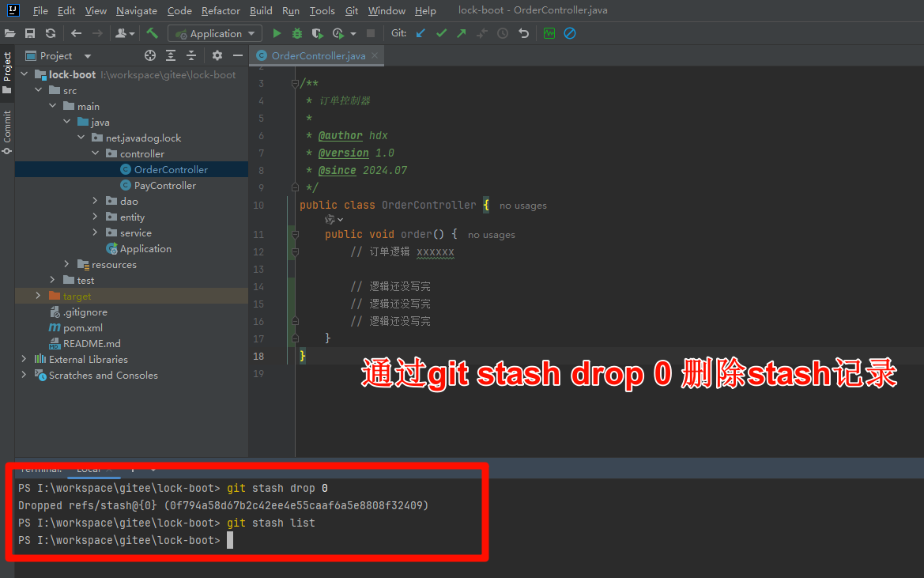Run the Application configuration with green play icon
924x578 pixels.
point(276,33)
